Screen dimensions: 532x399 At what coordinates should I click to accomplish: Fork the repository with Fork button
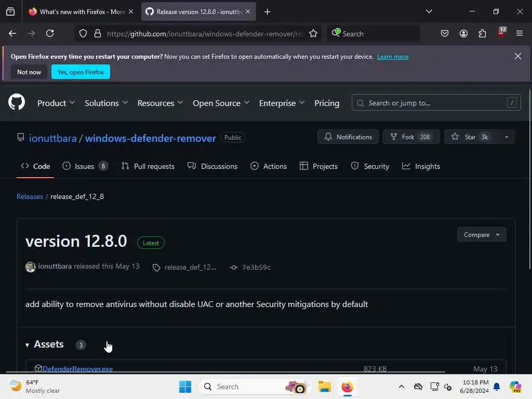tap(411, 137)
